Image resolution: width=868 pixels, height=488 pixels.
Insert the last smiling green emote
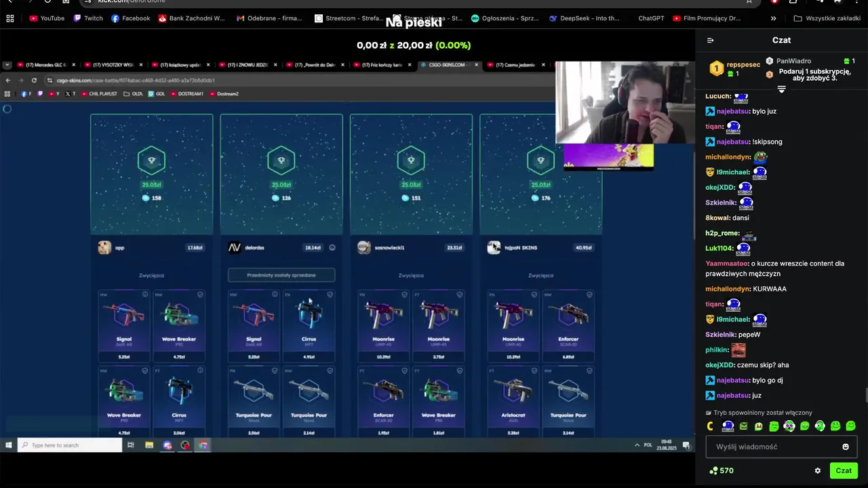(x=850, y=426)
